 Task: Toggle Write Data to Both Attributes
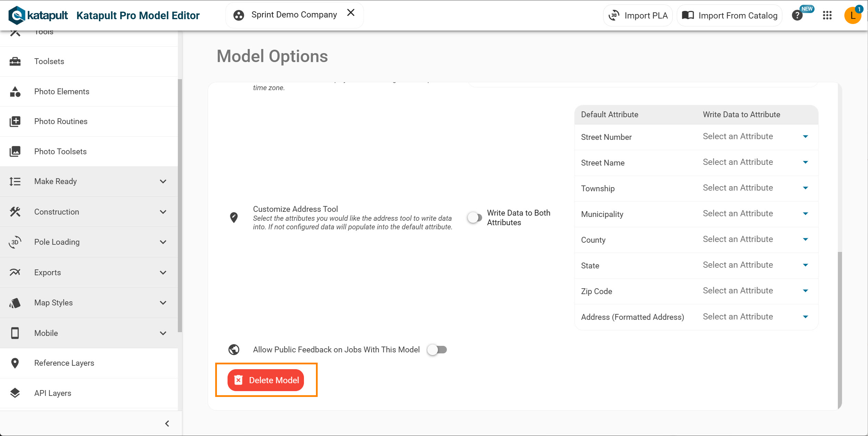point(475,218)
